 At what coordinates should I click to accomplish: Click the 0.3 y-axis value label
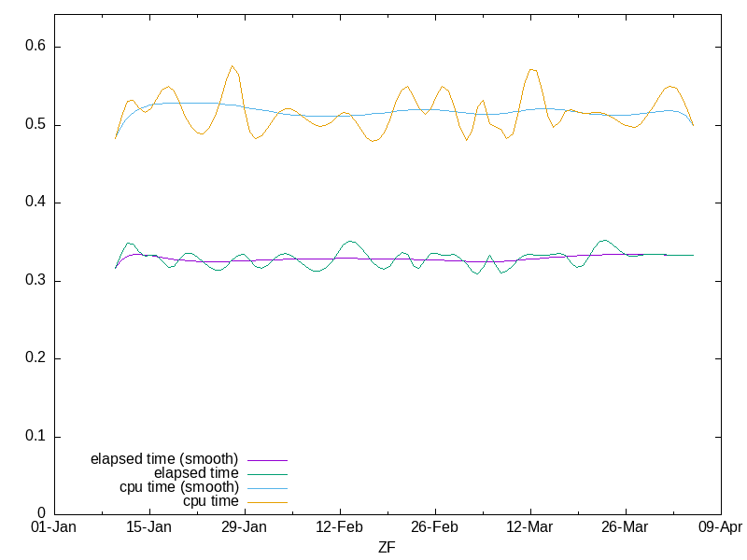35,281
